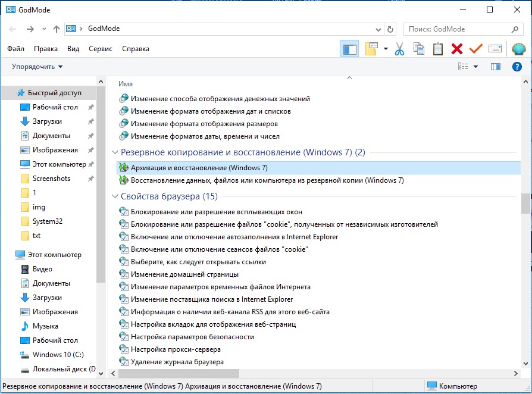532x394 pixels.
Task: Click the red X Delete icon
Action: tap(456, 49)
